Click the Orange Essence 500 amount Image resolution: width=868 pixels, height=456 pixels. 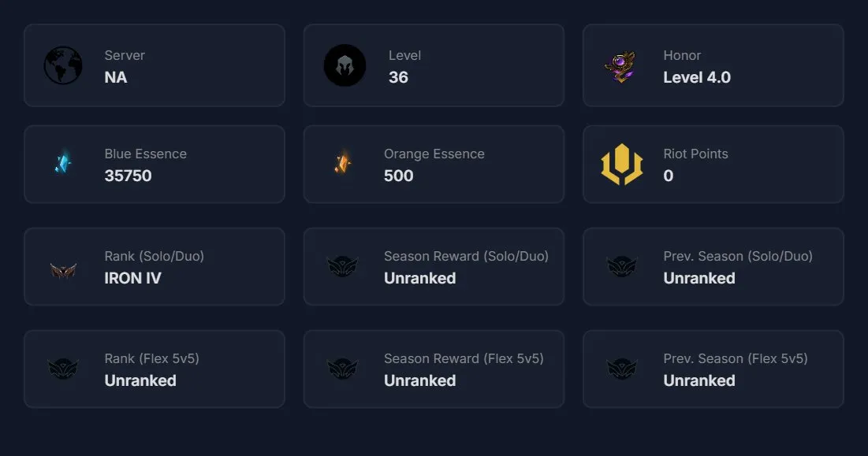(x=399, y=176)
